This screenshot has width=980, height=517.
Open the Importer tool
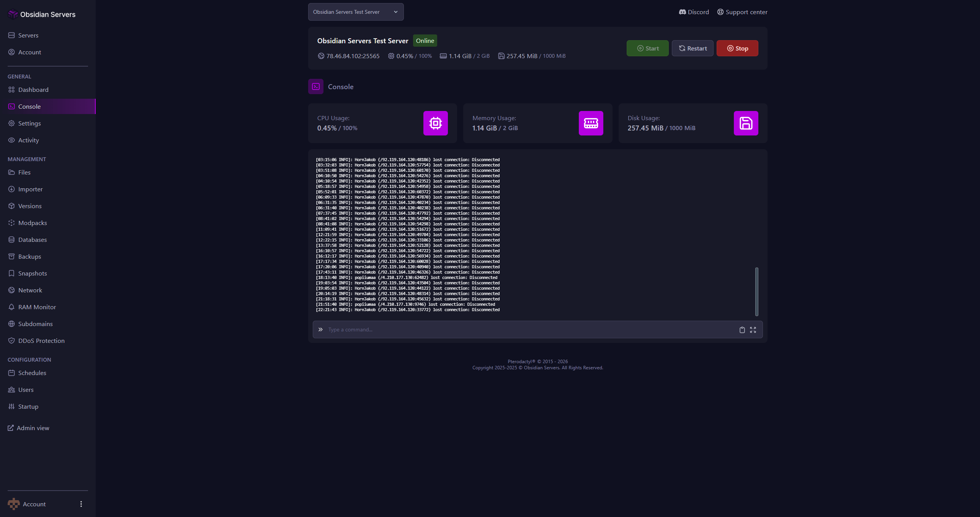tap(30, 189)
